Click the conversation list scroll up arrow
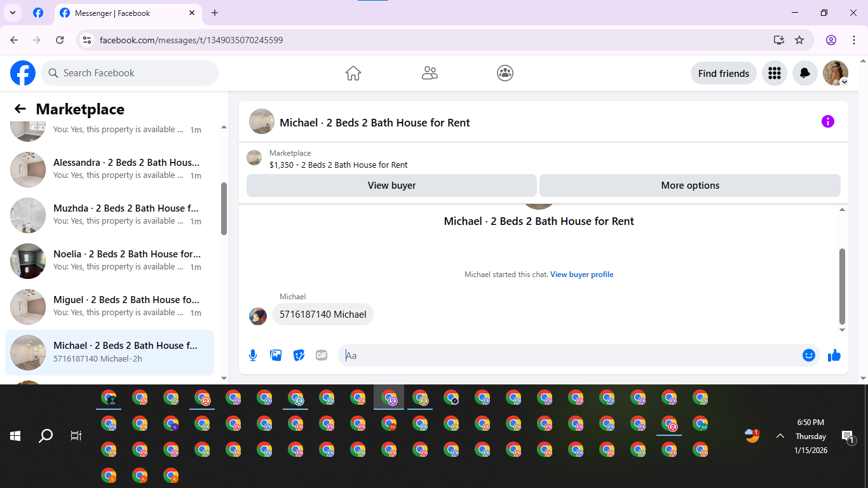 [x=224, y=127]
